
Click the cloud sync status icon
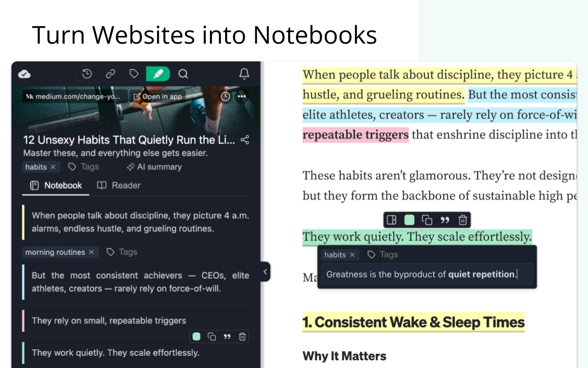(24, 74)
